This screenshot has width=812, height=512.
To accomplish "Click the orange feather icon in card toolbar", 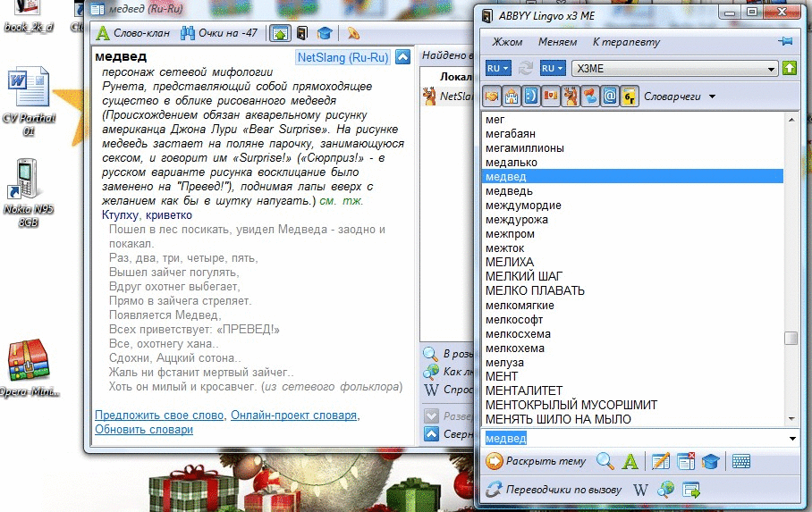I will coord(353,34).
